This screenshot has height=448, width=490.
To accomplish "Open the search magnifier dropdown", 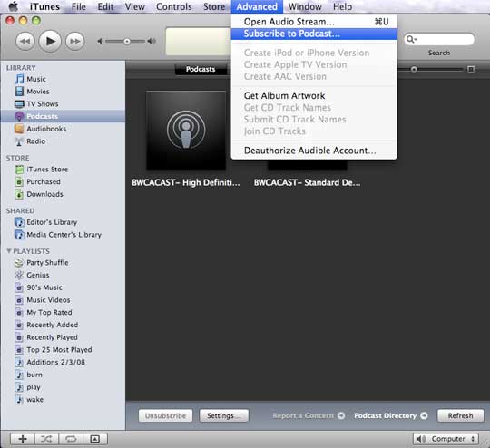I will 411,39.
